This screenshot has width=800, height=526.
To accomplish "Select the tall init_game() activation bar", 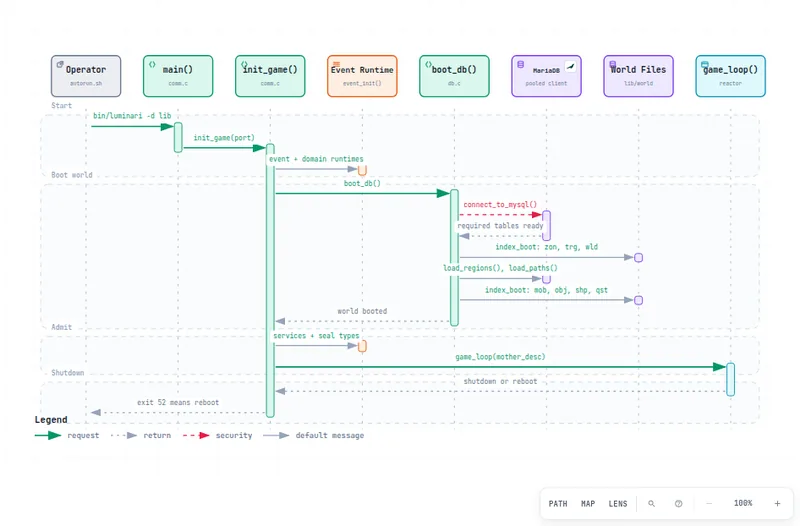I will click(270, 281).
